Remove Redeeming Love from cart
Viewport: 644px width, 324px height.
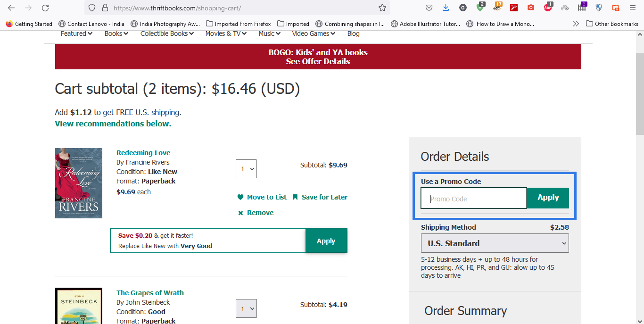tap(256, 213)
